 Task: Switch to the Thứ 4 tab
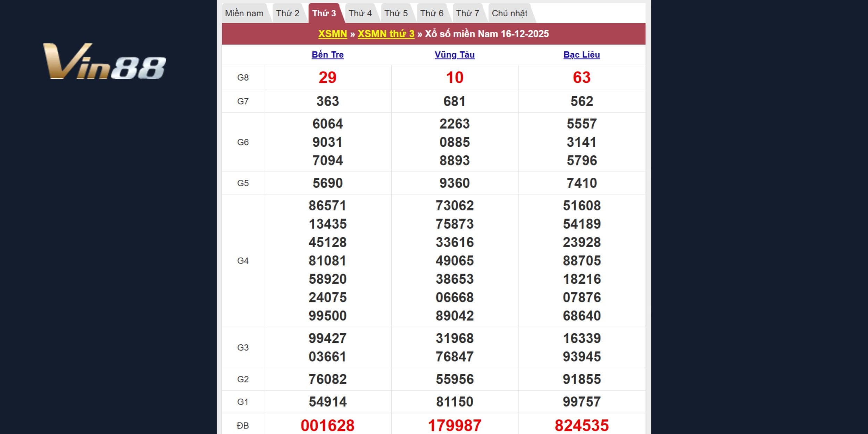[x=360, y=14]
